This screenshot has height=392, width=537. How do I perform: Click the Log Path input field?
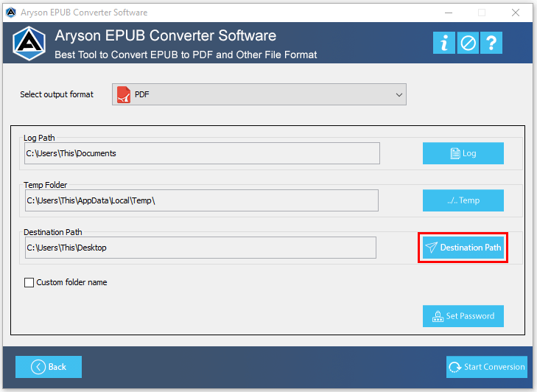(x=202, y=153)
